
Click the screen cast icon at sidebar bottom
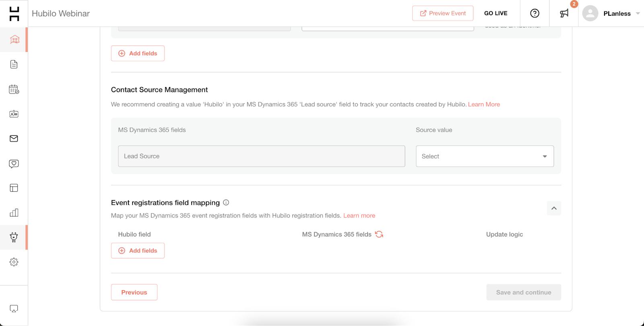[14, 309]
